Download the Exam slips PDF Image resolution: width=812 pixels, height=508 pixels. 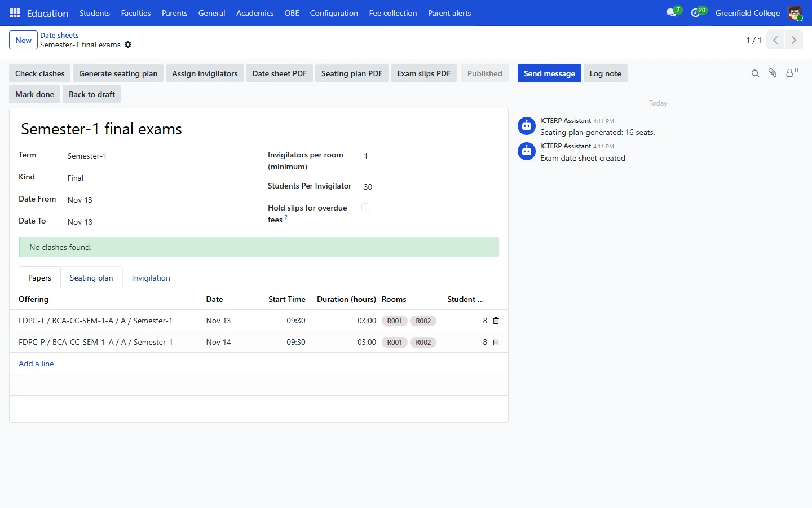(x=423, y=73)
